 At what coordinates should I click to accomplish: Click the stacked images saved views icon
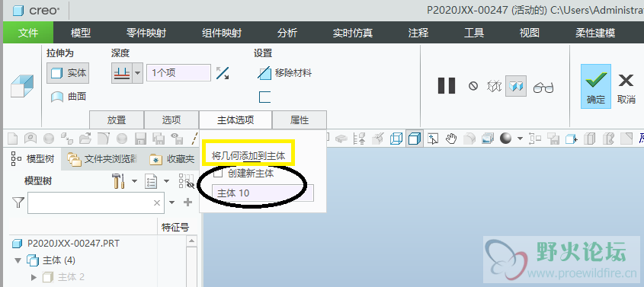pos(488,139)
